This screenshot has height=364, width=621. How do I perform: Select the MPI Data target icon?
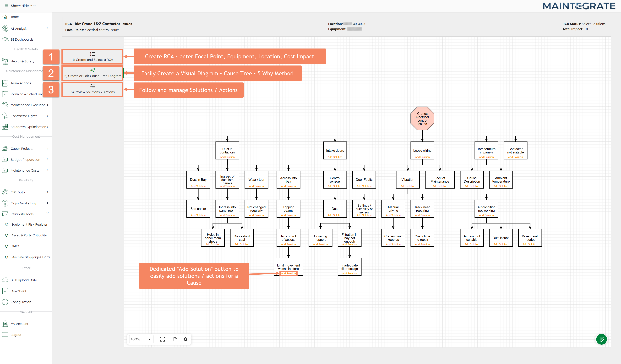[5, 192]
